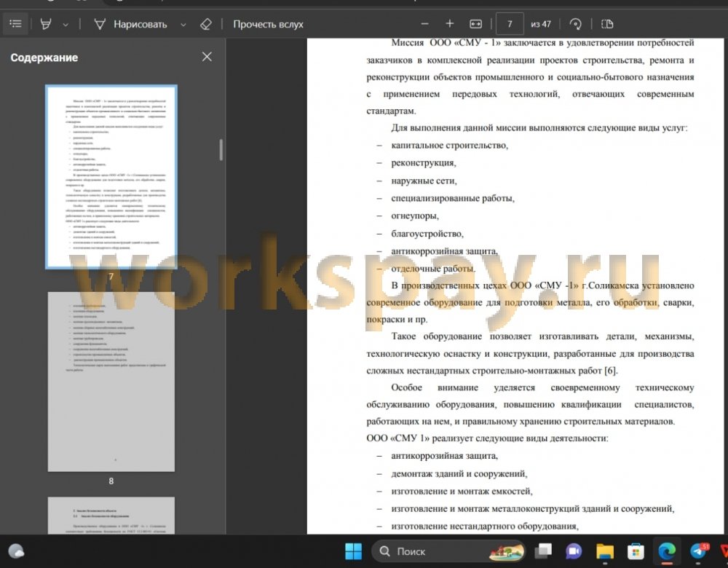Click the taskbar Поиск search box

coord(448,551)
